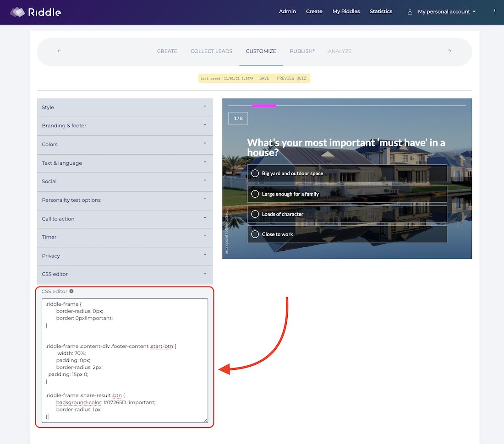Select the 'Large enough for a family' answer
The image size is (504, 444).
point(347,194)
